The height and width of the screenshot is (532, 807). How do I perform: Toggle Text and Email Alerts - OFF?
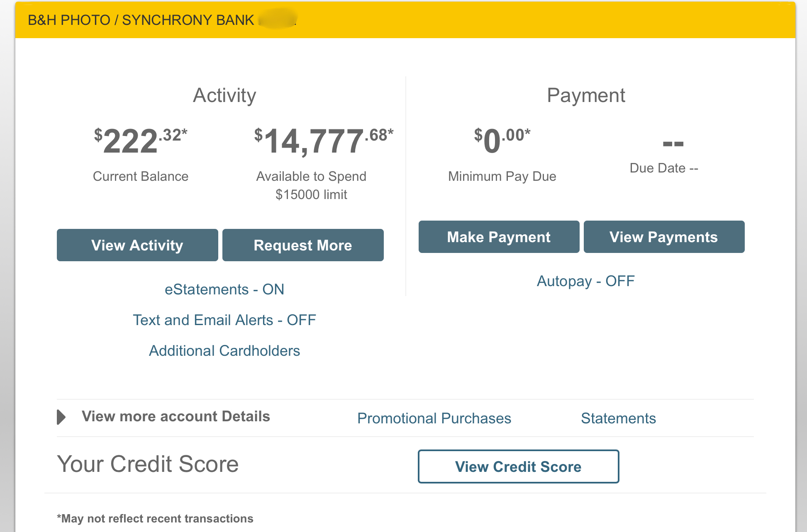pyautogui.click(x=224, y=320)
